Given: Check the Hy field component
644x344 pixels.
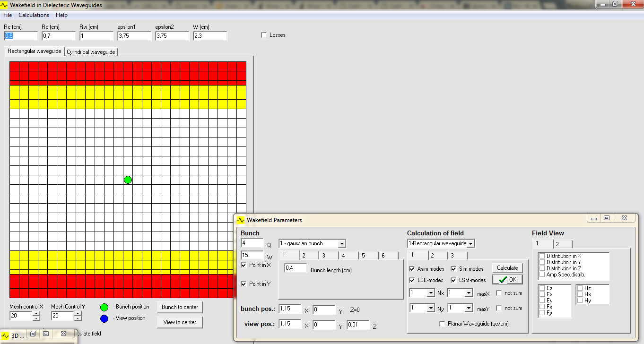Looking at the screenshot, I should point(580,300).
